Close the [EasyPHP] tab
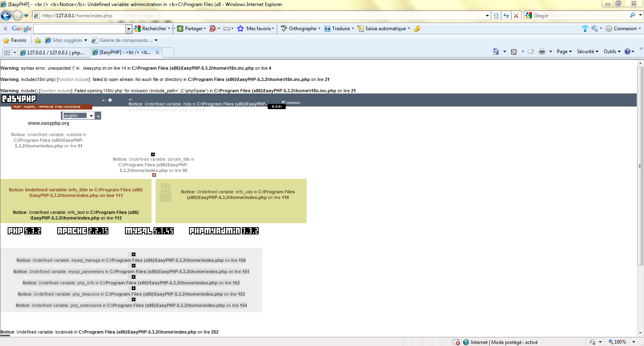The height and width of the screenshot is (346, 644). click(158, 52)
